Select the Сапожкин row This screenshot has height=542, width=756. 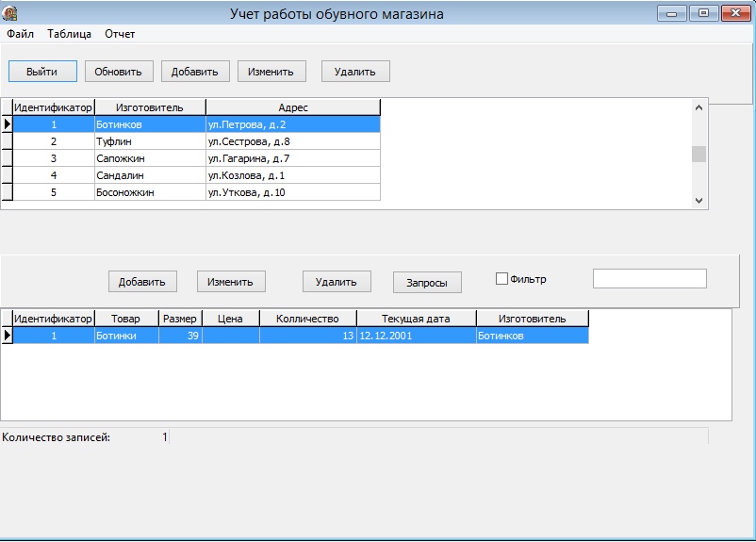pos(196,158)
